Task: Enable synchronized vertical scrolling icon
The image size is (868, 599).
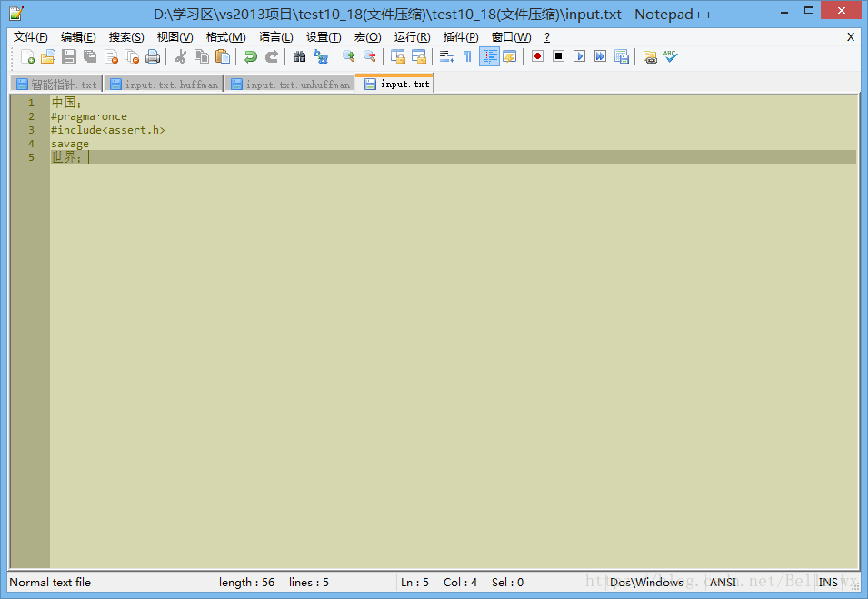Action: [x=397, y=56]
